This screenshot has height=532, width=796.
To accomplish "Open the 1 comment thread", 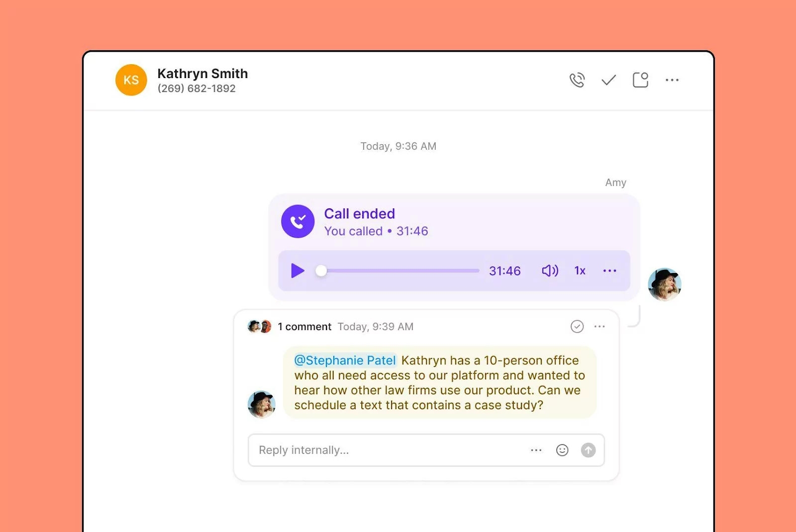I will pyautogui.click(x=304, y=326).
